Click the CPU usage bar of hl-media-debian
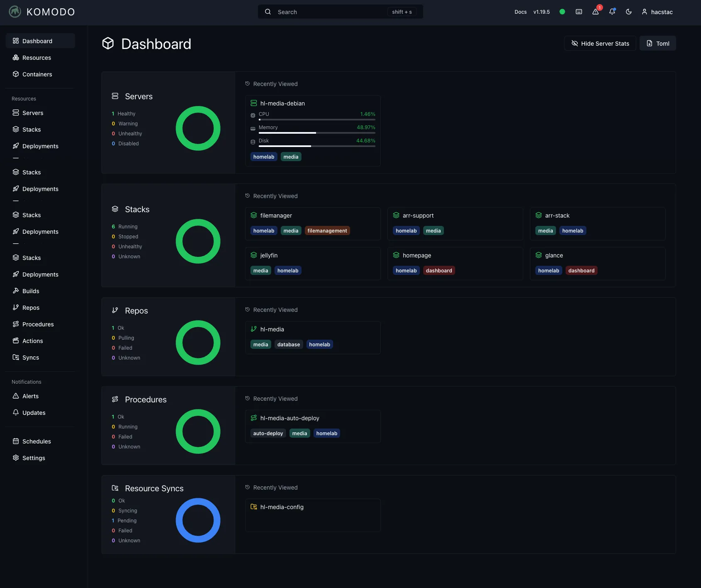The height and width of the screenshot is (588, 701). pos(316,120)
